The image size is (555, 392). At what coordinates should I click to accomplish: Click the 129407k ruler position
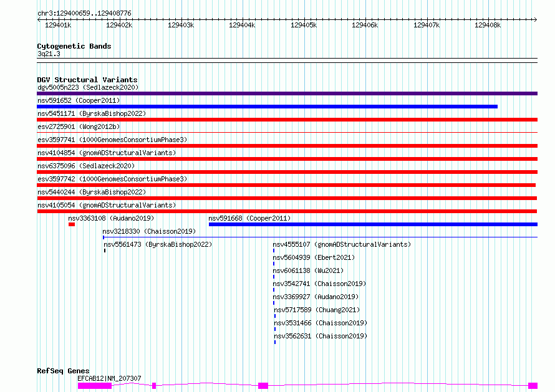[427, 25]
